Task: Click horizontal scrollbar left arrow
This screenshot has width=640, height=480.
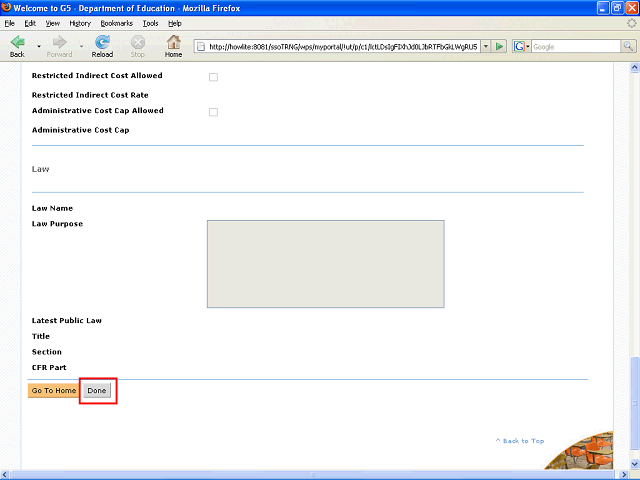Action: click(5, 475)
